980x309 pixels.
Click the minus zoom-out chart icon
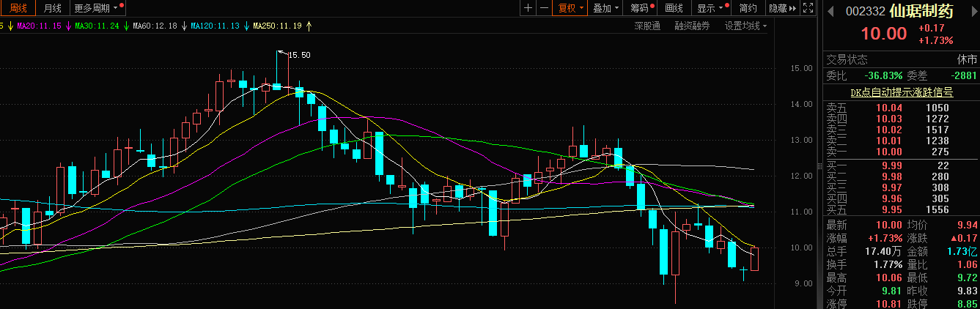(x=544, y=8)
